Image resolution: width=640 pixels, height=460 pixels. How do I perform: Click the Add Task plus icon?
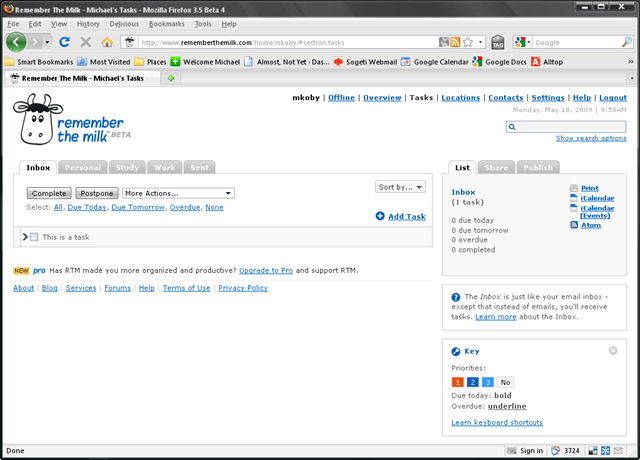381,216
